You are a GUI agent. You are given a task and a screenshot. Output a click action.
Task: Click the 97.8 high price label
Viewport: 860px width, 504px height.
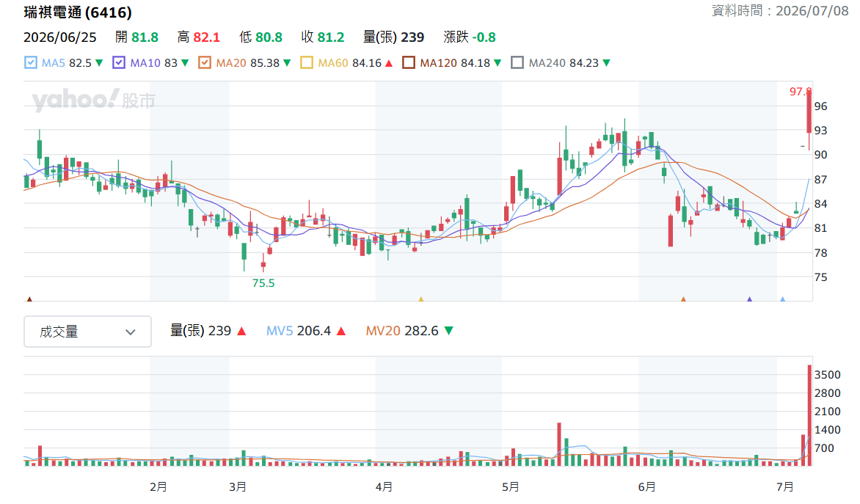point(801,92)
